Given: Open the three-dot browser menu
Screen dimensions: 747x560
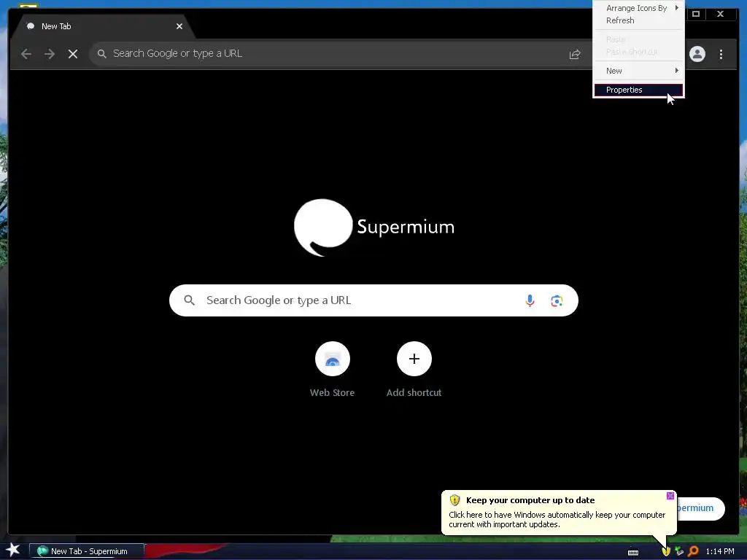Looking at the screenshot, I should (721, 54).
